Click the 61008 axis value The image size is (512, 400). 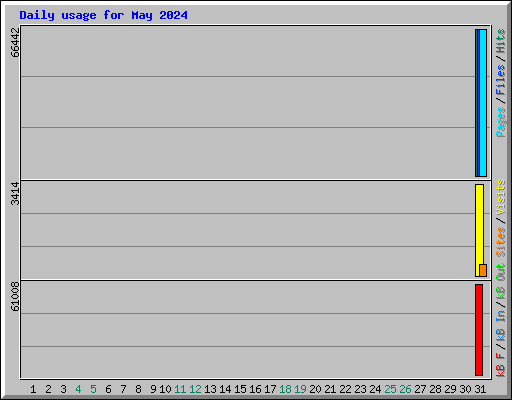click(15, 296)
